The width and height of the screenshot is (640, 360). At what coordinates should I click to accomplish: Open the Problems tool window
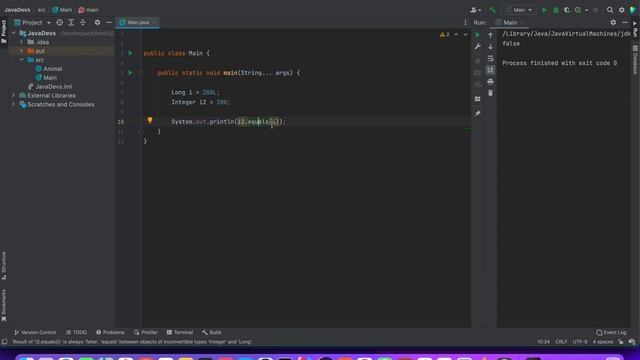coord(110,333)
